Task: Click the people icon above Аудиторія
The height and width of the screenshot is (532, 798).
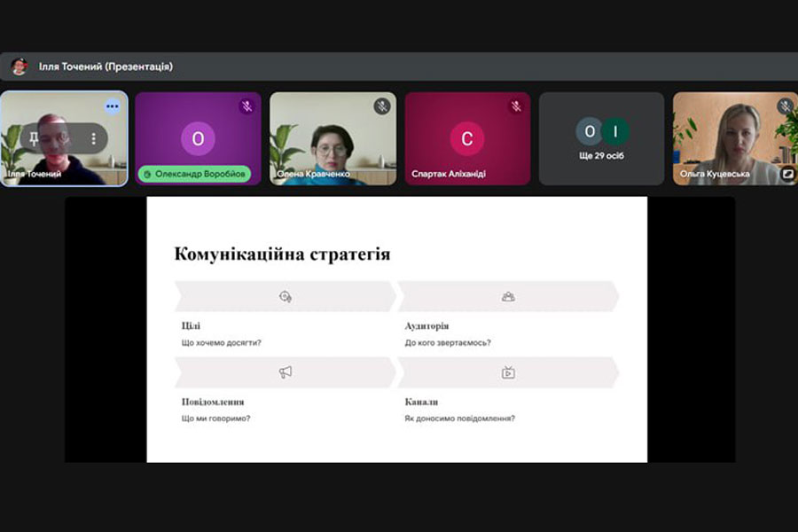Action: [x=508, y=296]
